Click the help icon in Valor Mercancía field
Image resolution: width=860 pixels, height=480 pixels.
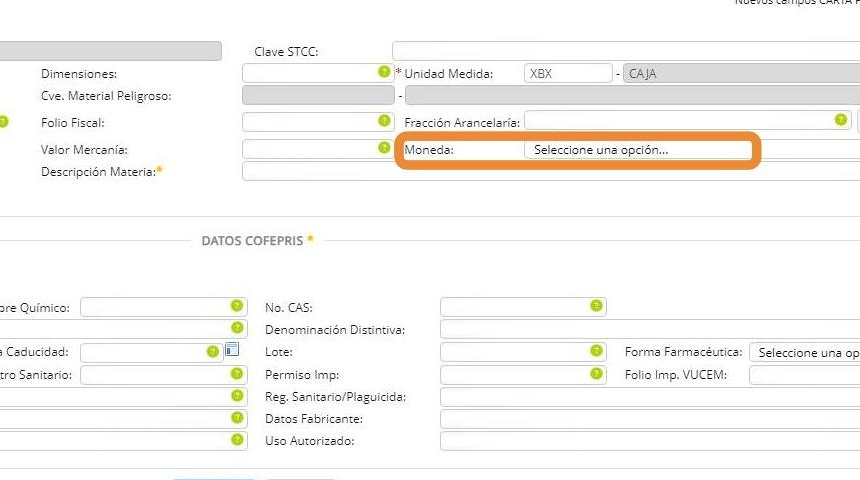(384, 148)
